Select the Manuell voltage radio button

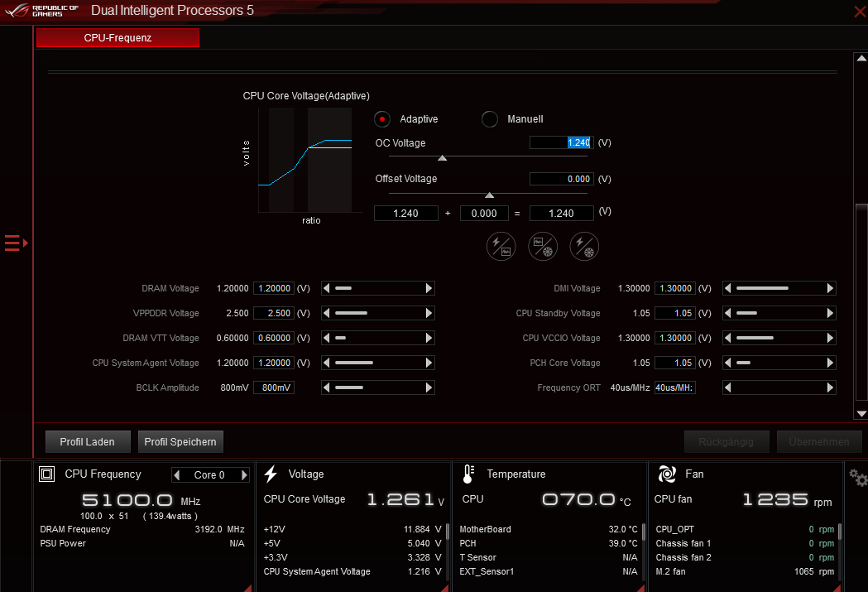[489, 119]
